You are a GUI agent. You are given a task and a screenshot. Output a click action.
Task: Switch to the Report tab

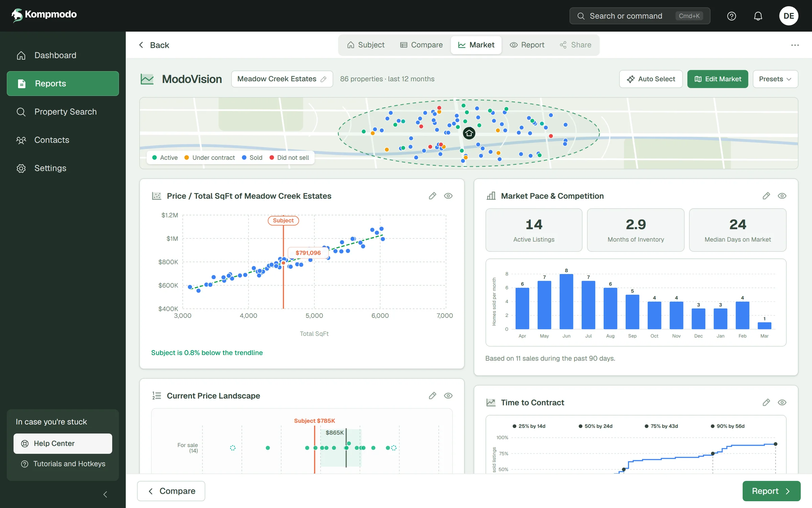click(x=527, y=45)
